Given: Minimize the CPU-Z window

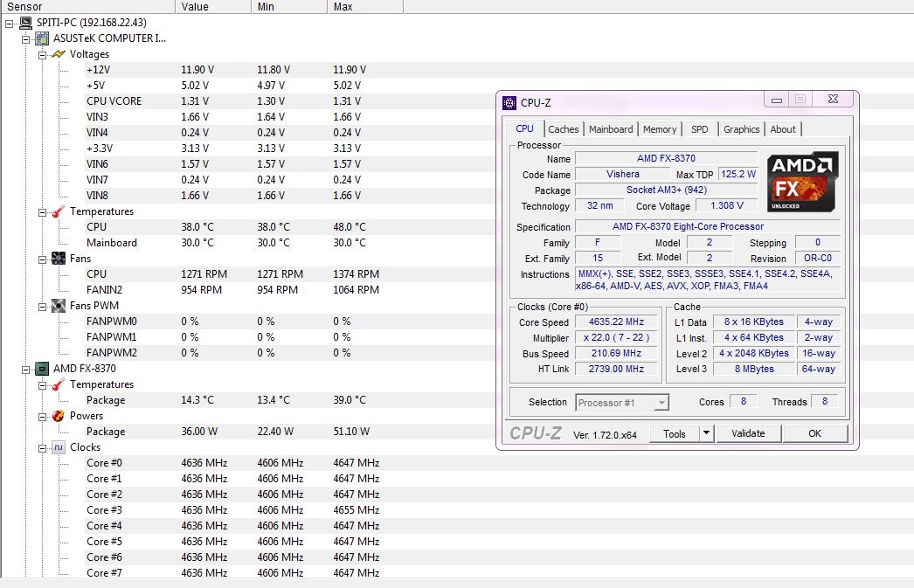Looking at the screenshot, I should tap(777, 100).
